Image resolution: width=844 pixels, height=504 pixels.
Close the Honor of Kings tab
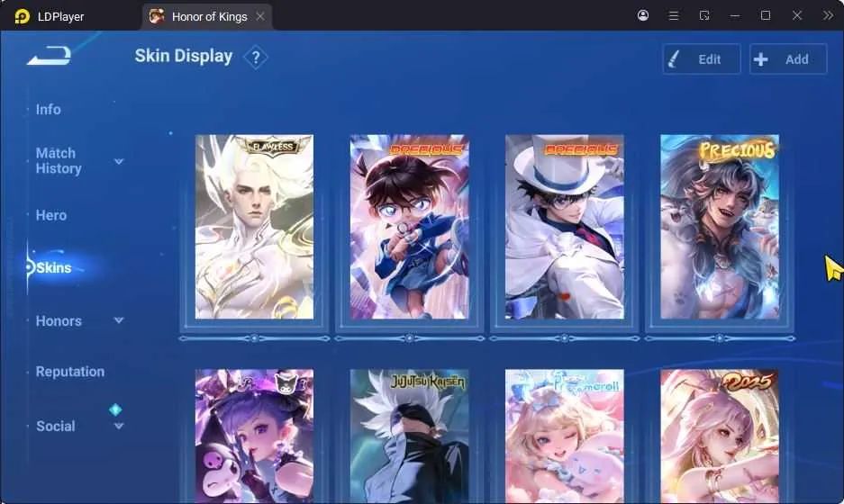coord(260,17)
